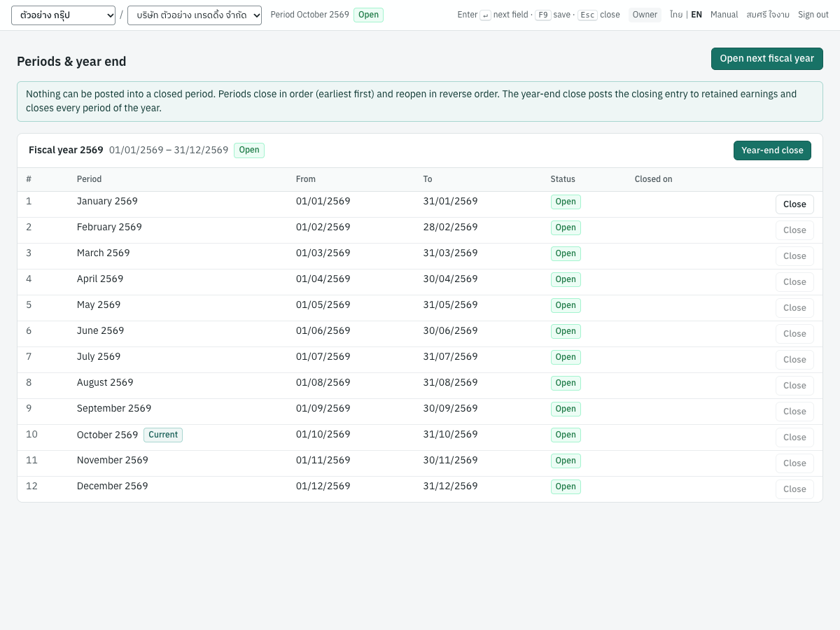Switch language to ไทย
The width and height of the screenshot is (840, 630).
(x=676, y=15)
